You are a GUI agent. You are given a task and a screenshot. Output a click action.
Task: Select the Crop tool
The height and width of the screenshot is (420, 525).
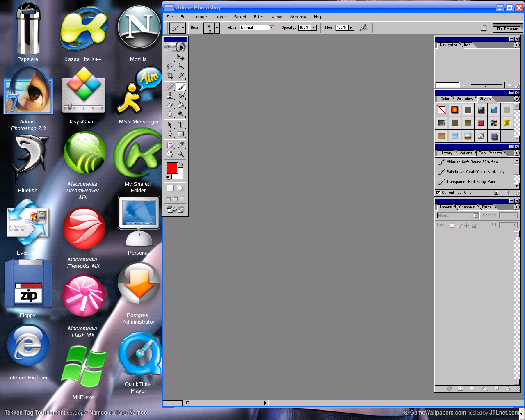coord(170,75)
